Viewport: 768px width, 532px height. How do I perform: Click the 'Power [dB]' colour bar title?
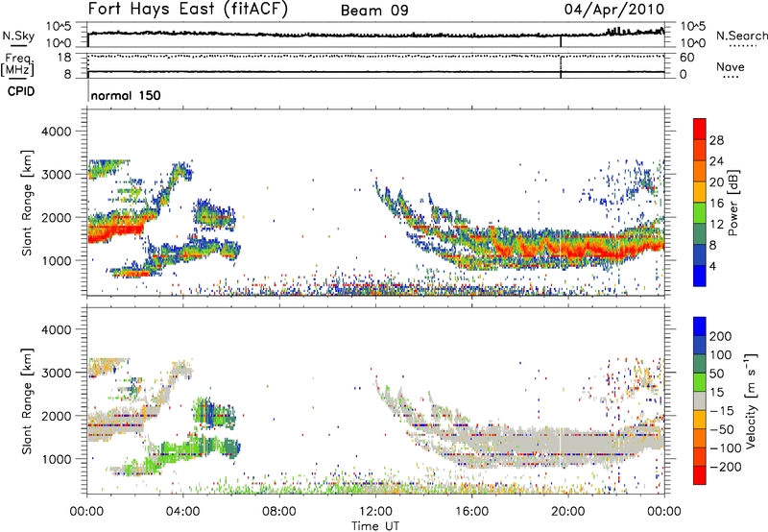pos(732,204)
